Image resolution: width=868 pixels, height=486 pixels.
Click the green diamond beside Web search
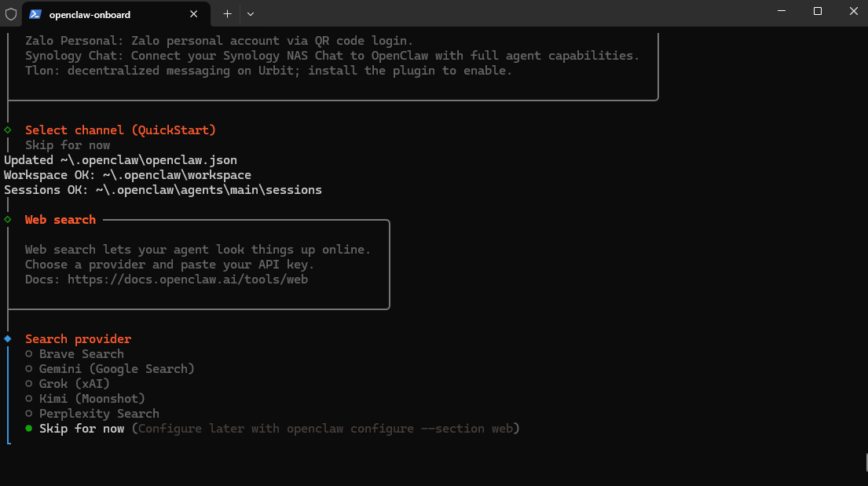pos(8,220)
